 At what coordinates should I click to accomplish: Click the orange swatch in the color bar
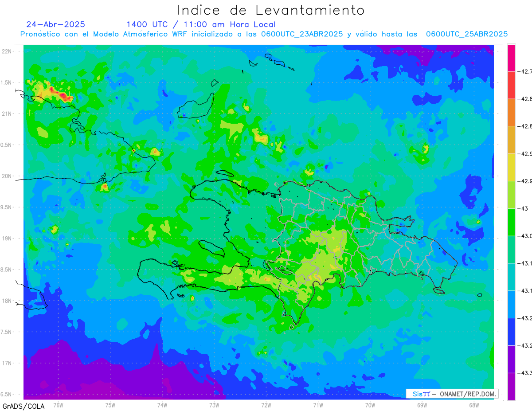(x=511, y=112)
